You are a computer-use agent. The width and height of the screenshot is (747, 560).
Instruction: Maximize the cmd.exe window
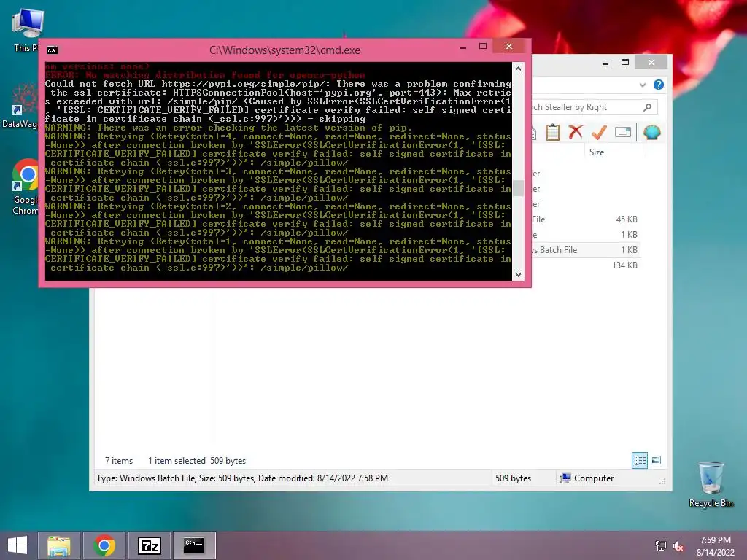483,46
